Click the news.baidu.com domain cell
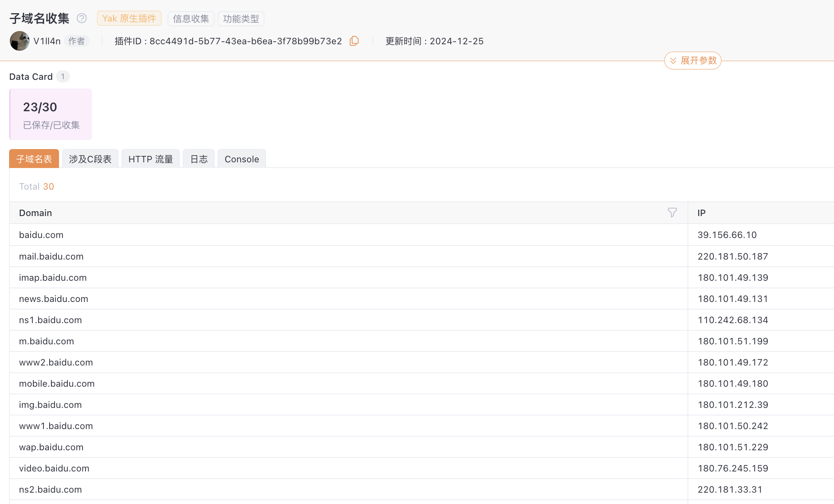Viewport: 834px width, 504px height. click(54, 299)
